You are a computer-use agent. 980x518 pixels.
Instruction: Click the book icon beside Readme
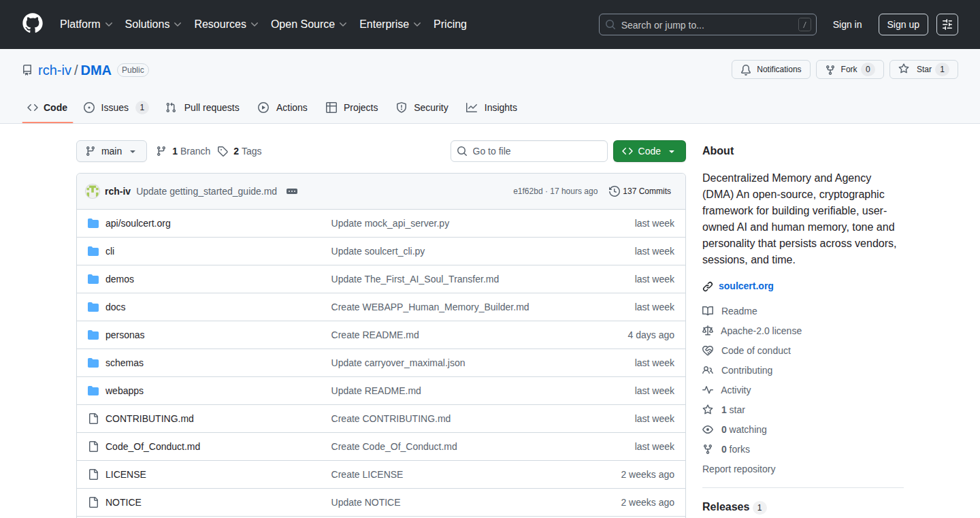708,311
